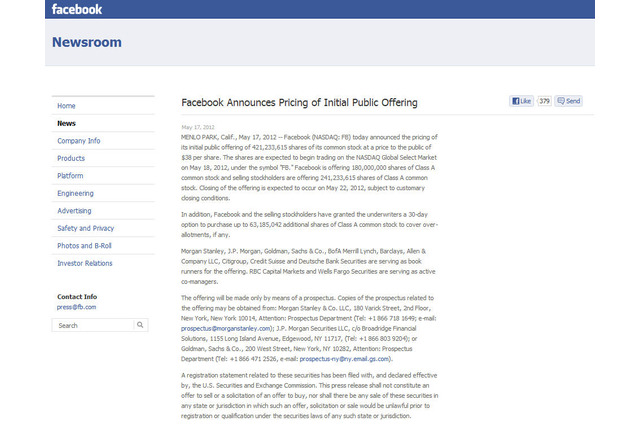Select News in the sidebar
Viewport: 640px width, 426px height.
coord(66,123)
